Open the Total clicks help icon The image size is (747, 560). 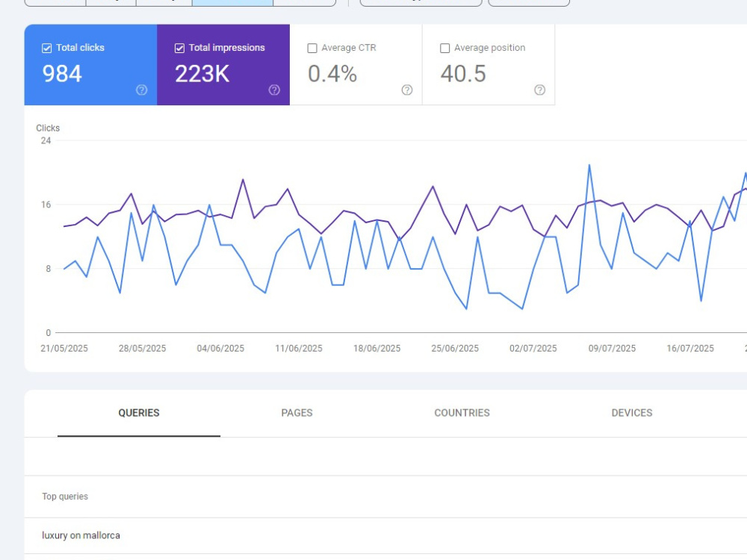click(141, 90)
